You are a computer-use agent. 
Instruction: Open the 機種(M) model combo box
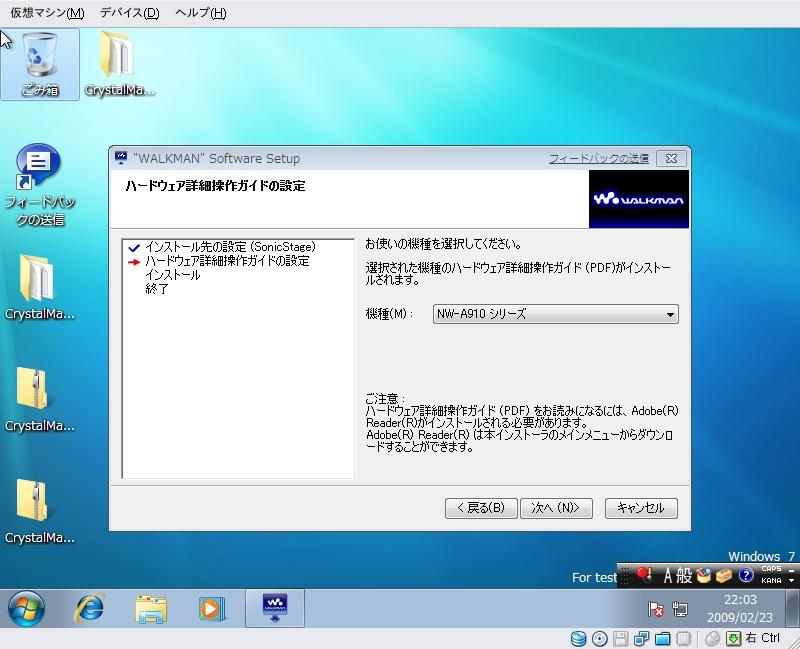pos(556,314)
